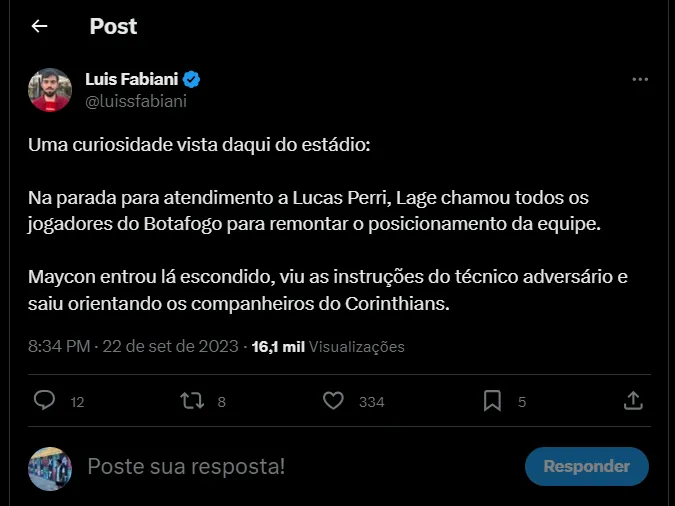Image resolution: width=675 pixels, height=506 pixels.
Task: Click the reply speech bubble icon
Action: point(44,401)
